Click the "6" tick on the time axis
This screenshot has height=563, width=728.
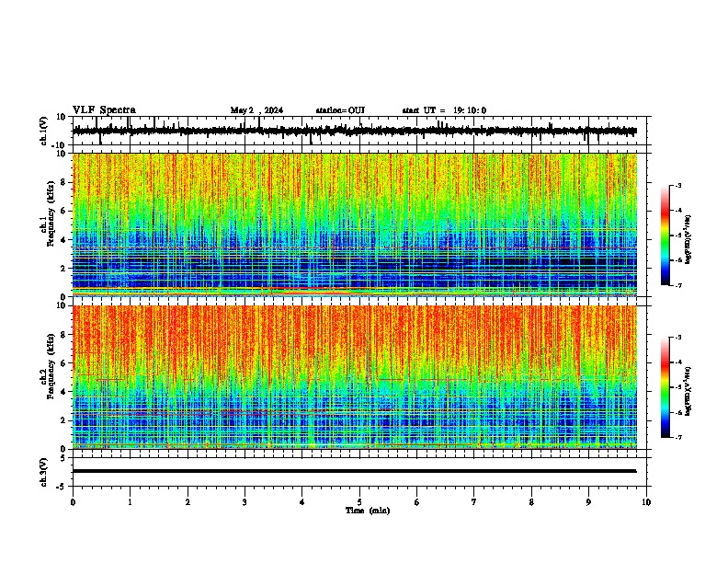click(x=416, y=502)
